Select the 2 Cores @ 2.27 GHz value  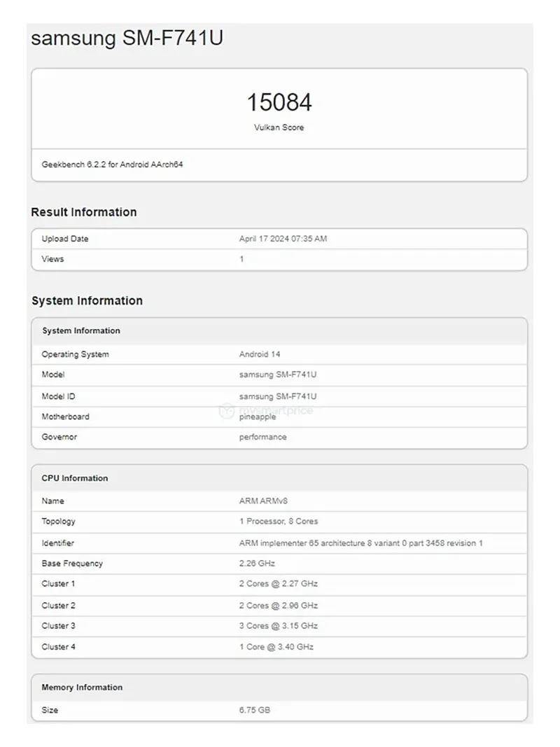(278, 584)
